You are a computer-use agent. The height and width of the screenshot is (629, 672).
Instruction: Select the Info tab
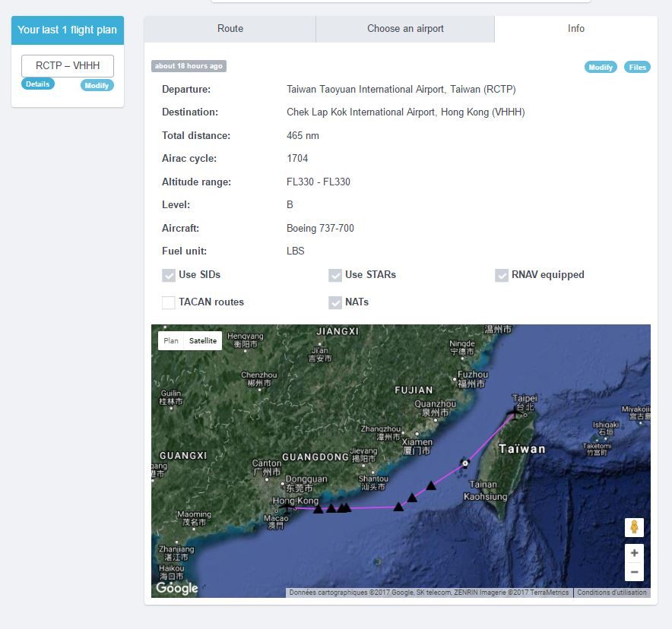pyautogui.click(x=575, y=29)
